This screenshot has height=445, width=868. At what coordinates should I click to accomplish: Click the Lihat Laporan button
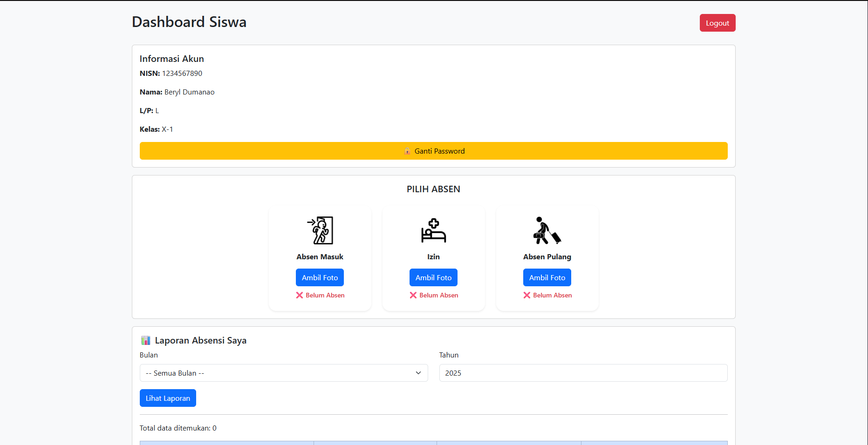[x=168, y=398]
